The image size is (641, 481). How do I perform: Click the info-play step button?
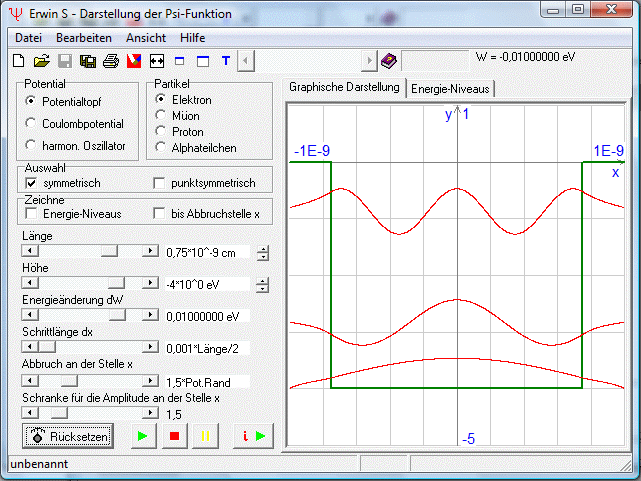click(x=252, y=436)
